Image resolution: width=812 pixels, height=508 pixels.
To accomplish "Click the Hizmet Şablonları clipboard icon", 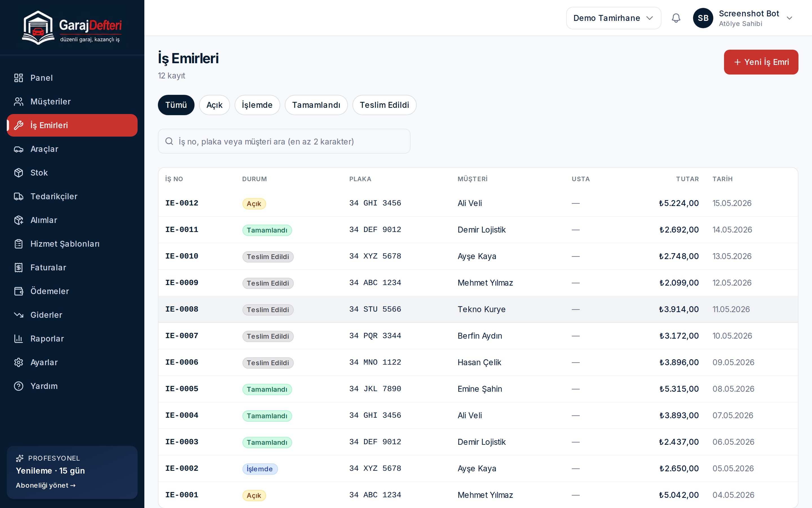I will (18, 244).
